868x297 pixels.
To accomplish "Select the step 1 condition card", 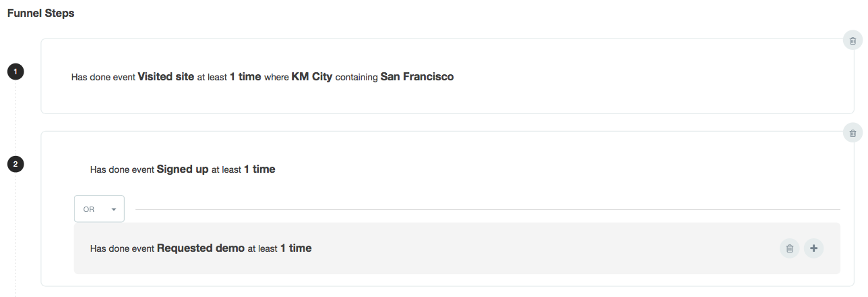I will (x=447, y=76).
